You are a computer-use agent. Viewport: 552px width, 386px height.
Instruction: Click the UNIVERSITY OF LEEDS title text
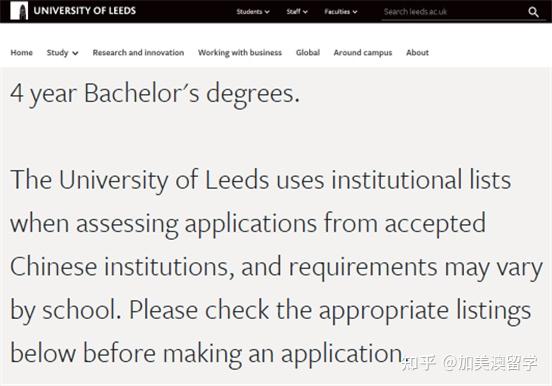[x=84, y=11]
